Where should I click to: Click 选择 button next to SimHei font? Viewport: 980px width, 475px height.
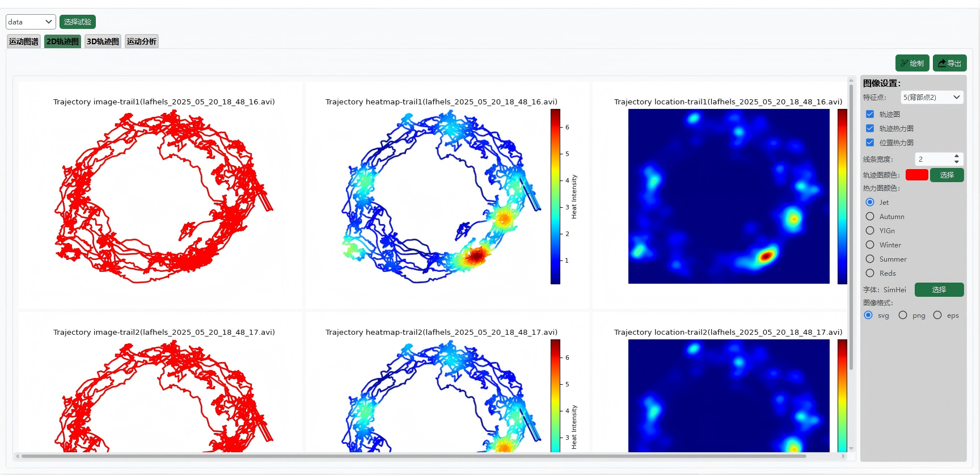pyautogui.click(x=939, y=289)
